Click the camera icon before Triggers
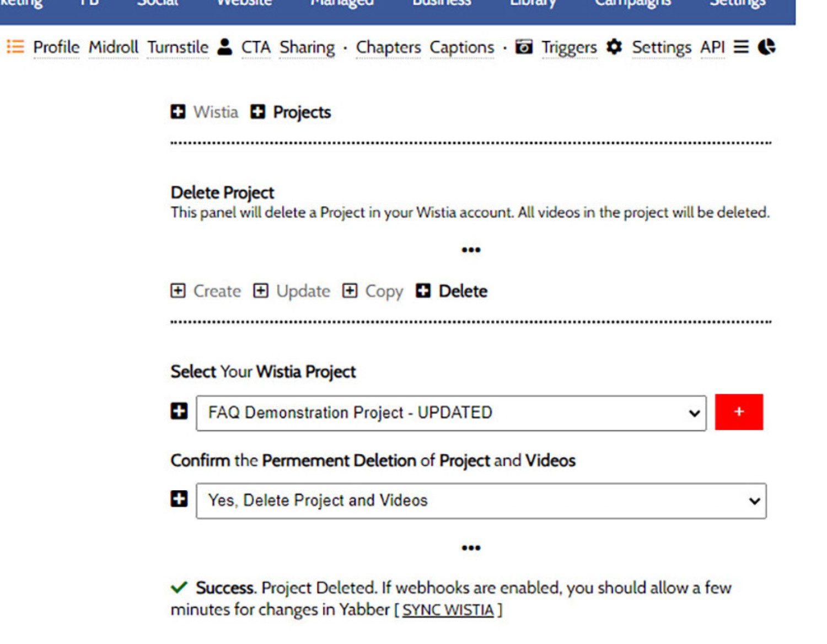827x644 pixels. [x=524, y=47]
